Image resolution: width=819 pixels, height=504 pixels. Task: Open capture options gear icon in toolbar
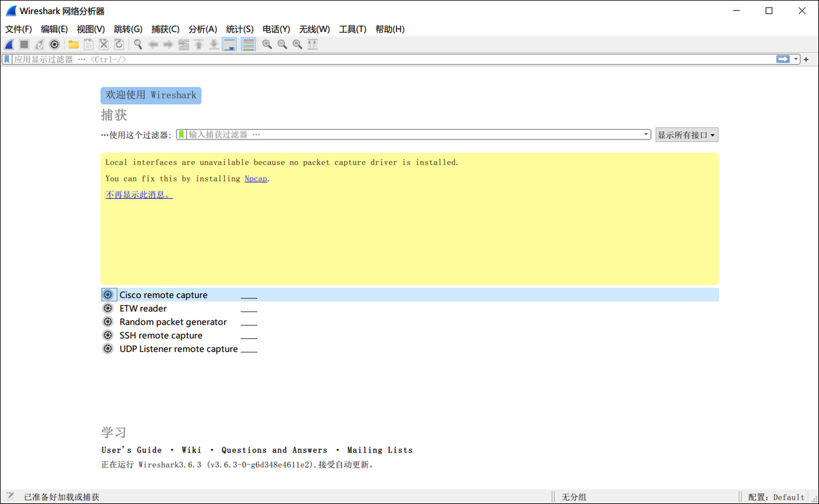[55, 44]
